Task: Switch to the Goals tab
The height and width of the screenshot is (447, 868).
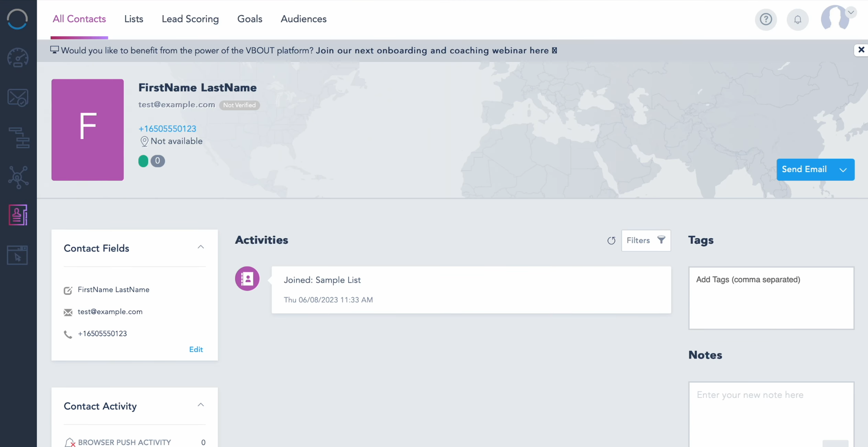Action: pos(250,19)
